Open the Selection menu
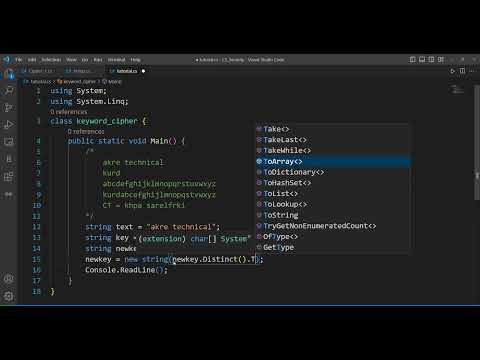 (51, 60)
